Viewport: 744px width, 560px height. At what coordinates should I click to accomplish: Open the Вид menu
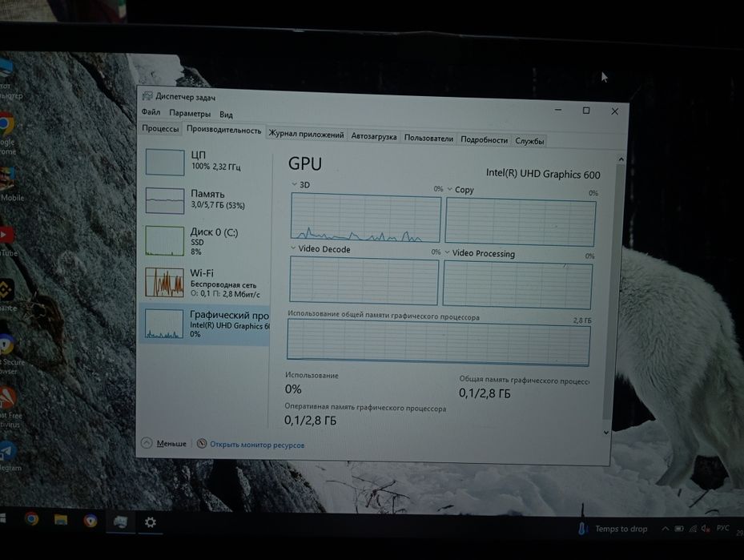coord(226,115)
